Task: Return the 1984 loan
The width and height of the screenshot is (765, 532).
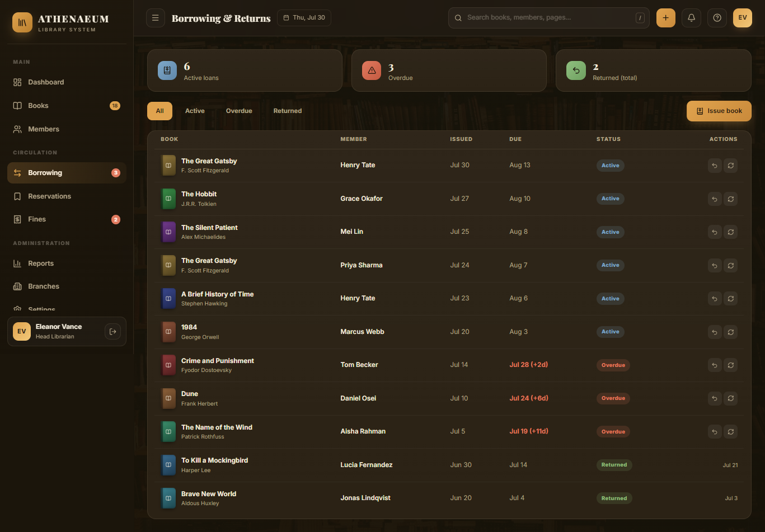Action: pyautogui.click(x=715, y=332)
